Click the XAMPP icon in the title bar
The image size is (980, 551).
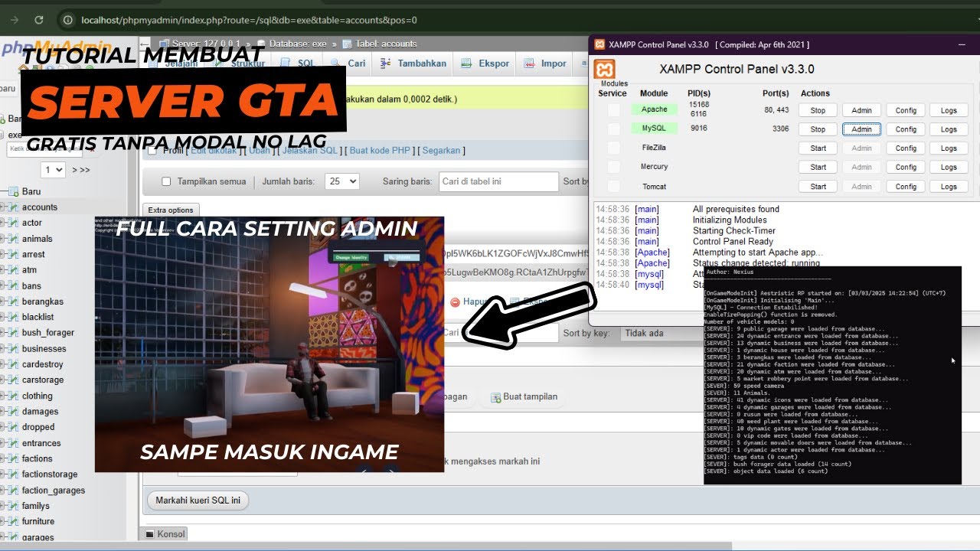click(600, 44)
